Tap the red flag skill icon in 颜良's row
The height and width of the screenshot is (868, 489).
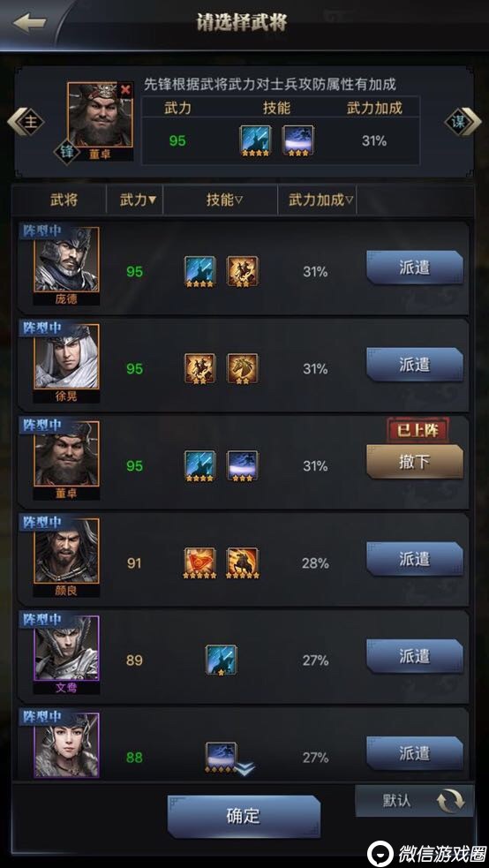point(199,563)
